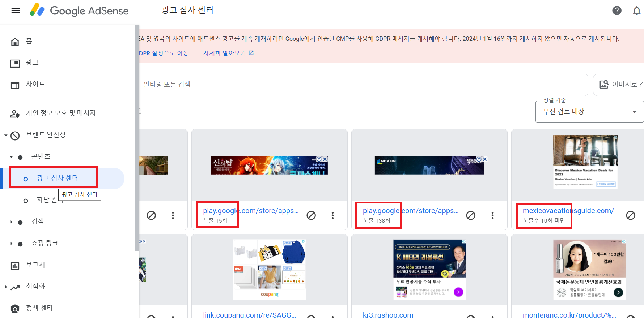Open the 정렬 기준 dropdown

(x=589, y=112)
